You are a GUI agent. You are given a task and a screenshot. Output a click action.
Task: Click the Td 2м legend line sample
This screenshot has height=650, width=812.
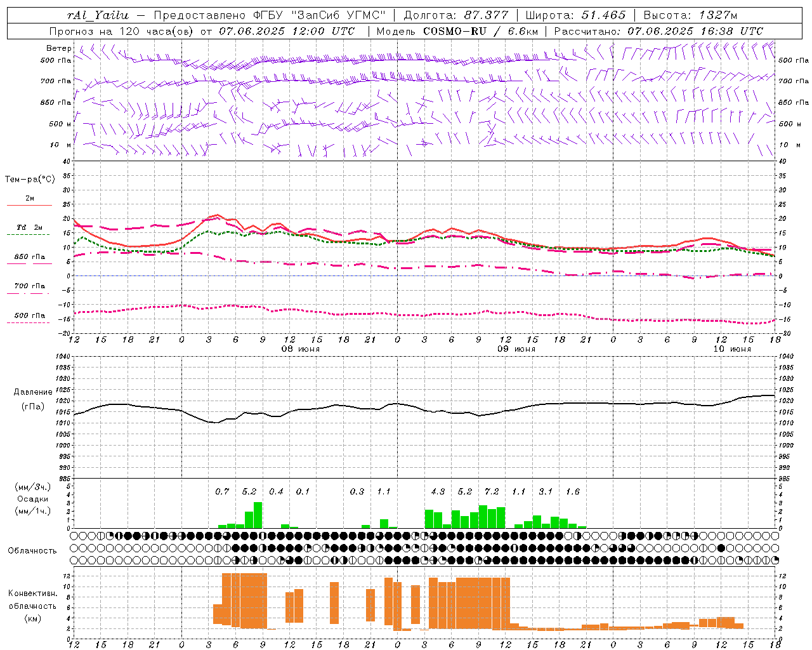(28, 235)
